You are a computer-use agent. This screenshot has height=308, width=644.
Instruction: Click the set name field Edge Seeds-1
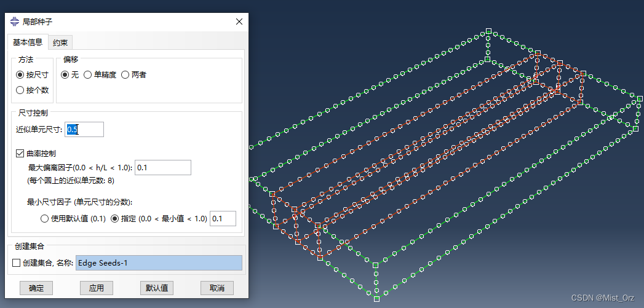tap(159, 263)
